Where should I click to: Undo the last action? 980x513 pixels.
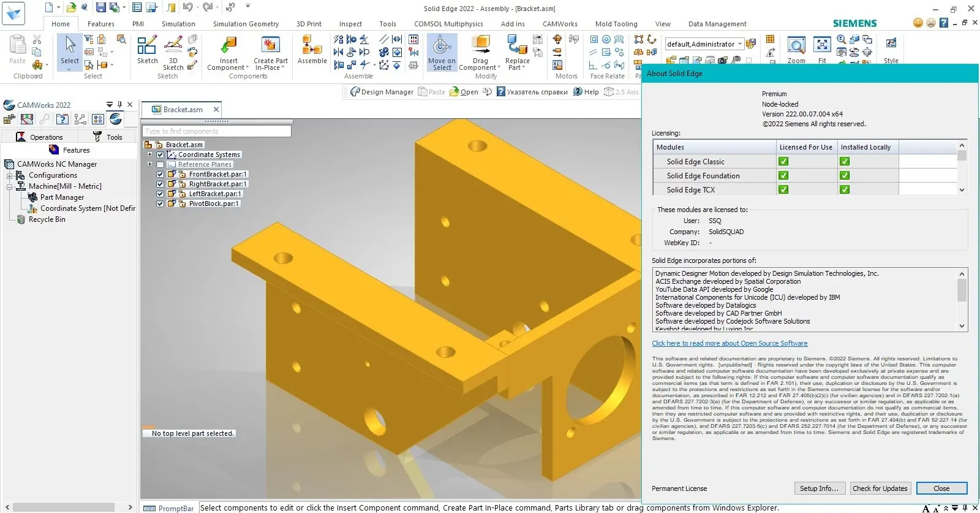(188, 7)
